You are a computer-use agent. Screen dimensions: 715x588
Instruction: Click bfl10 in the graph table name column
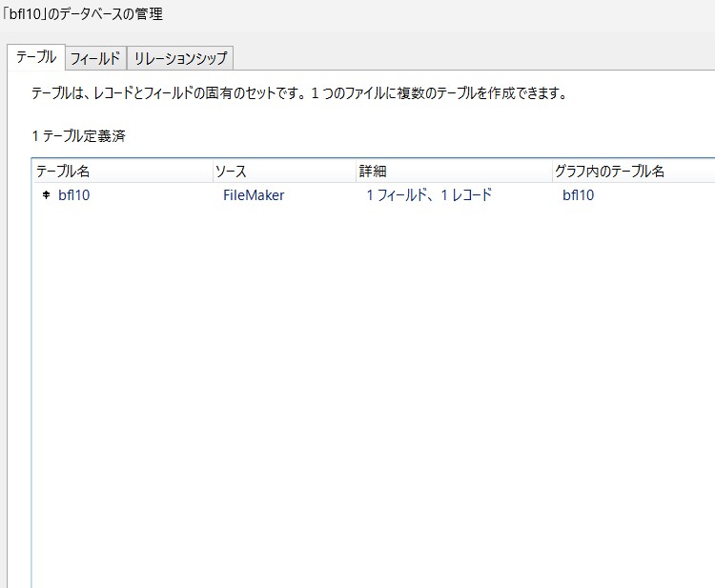579,195
